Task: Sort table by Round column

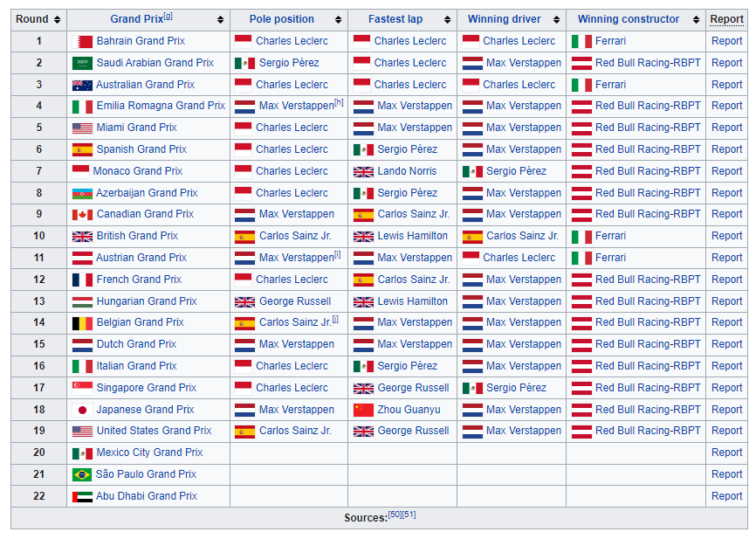Action: (x=58, y=20)
